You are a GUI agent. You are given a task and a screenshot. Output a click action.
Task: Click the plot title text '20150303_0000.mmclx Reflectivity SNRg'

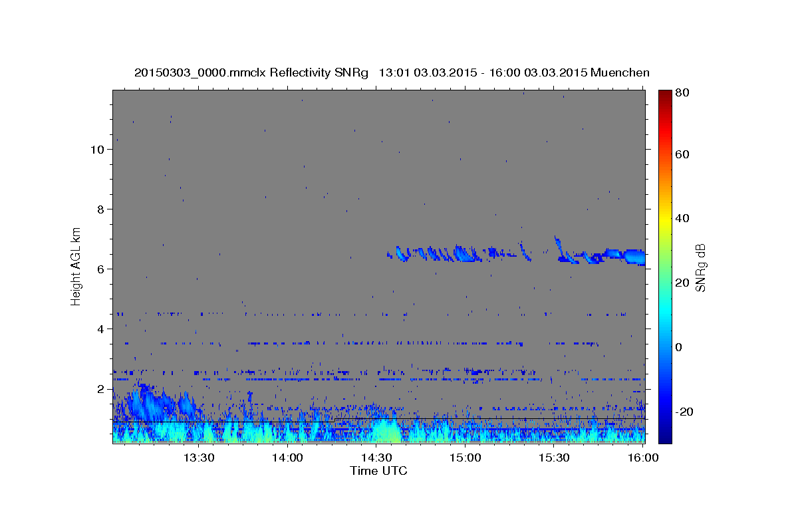pyautogui.click(x=251, y=72)
